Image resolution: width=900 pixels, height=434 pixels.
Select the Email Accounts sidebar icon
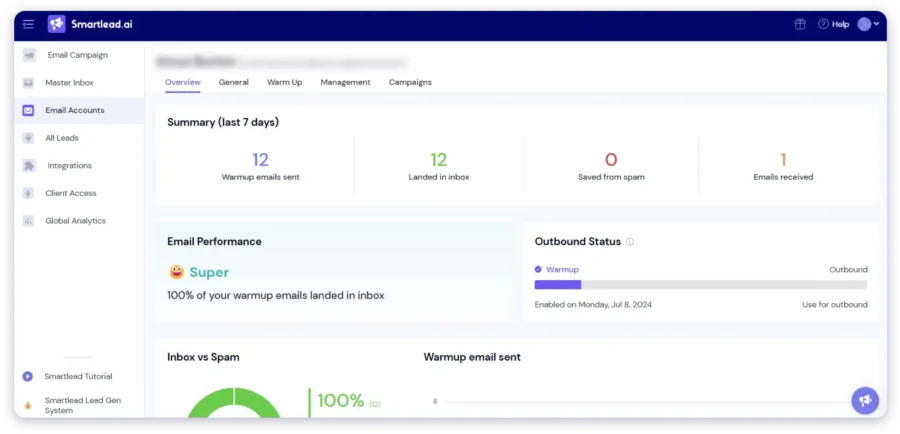[29, 110]
